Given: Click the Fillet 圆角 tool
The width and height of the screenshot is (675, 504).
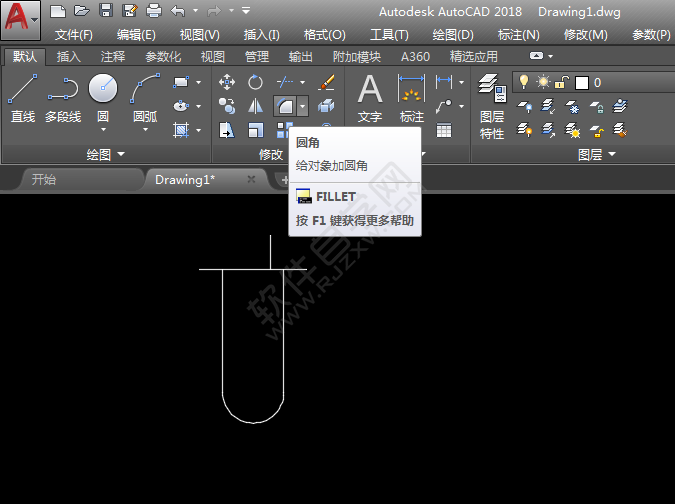Looking at the screenshot, I should click(x=285, y=106).
